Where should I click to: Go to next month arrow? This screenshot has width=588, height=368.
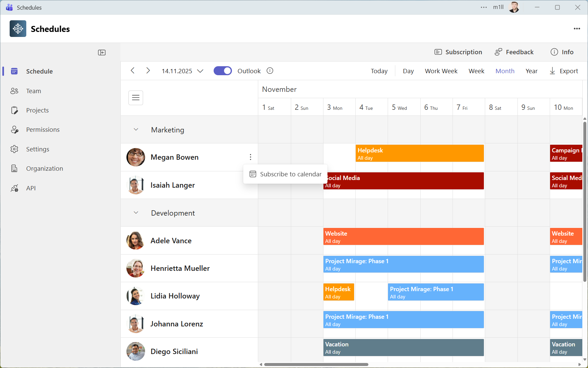148,71
